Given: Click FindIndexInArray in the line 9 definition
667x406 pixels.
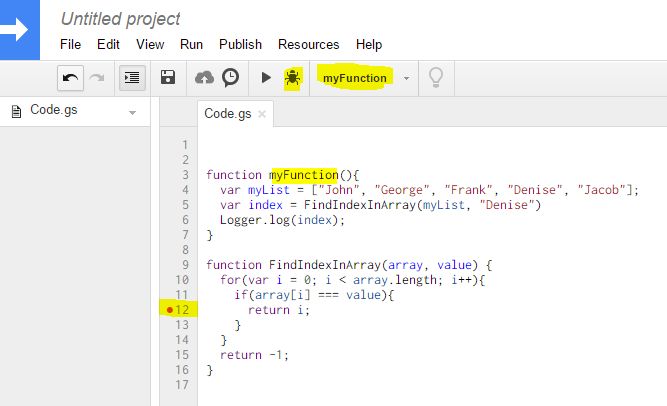Looking at the screenshot, I should 325,265.
